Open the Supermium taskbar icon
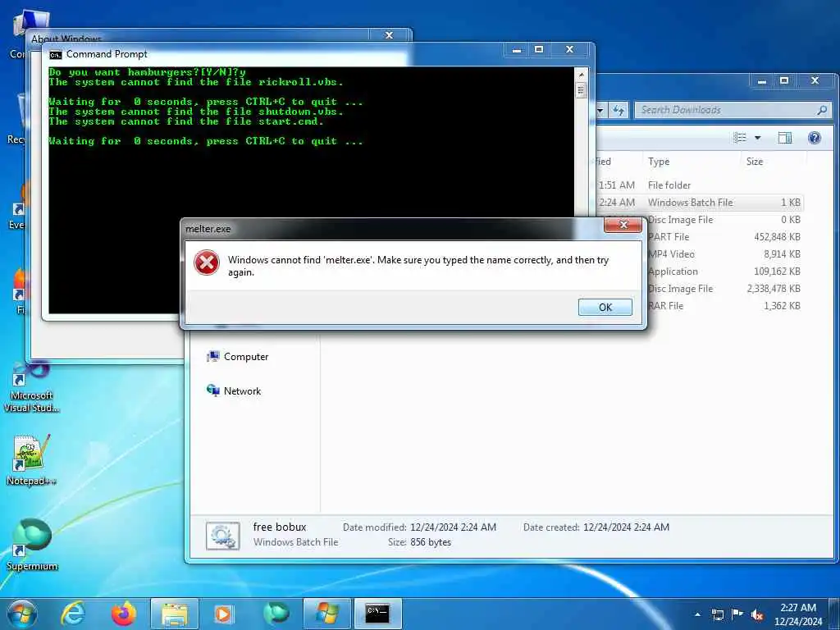This screenshot has width=840, height=630. click(276, 614)
